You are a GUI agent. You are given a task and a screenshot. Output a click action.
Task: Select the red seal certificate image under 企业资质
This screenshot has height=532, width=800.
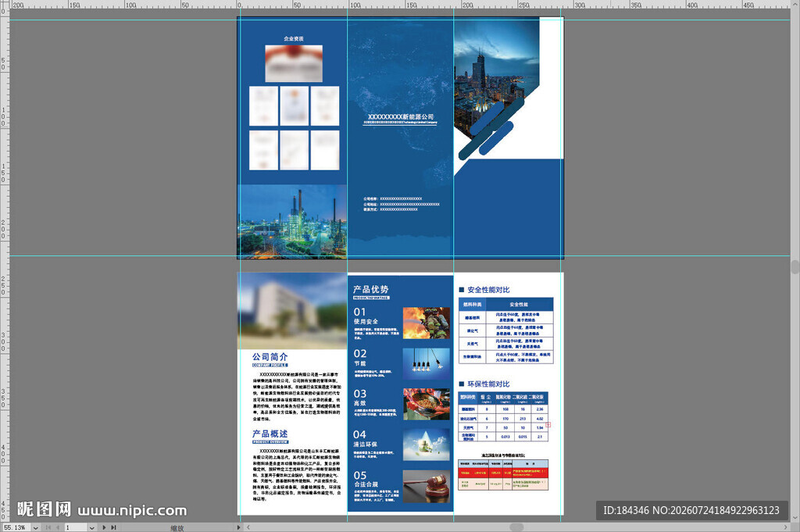click(294, 63)
